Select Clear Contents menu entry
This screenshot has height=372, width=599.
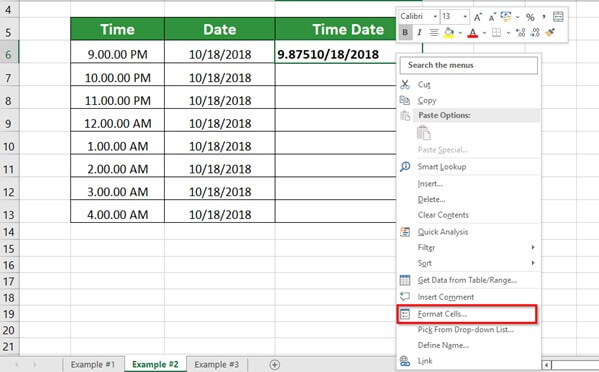click(x=468, y=215)
